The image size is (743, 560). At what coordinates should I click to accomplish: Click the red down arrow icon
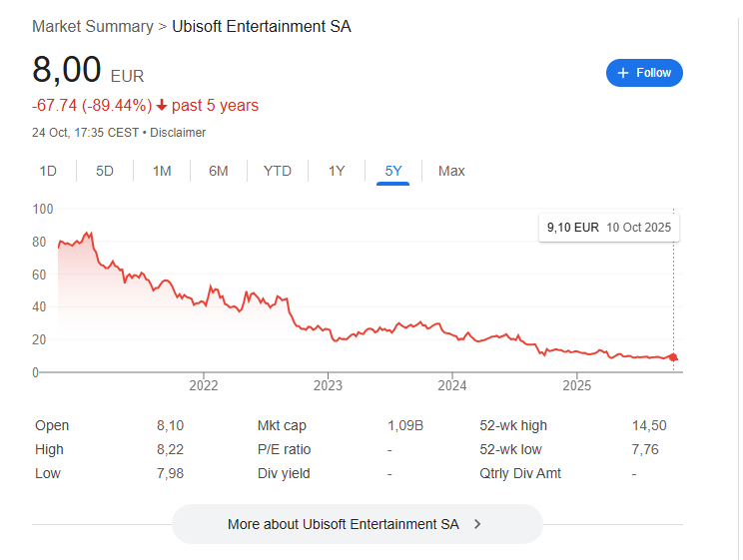click(x=162, y=106)
